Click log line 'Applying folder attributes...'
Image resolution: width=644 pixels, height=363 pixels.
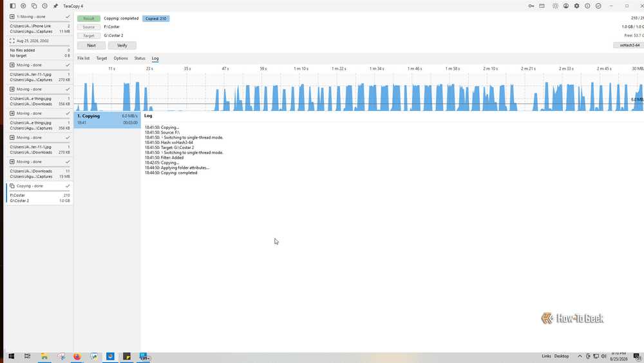(177, 168)
